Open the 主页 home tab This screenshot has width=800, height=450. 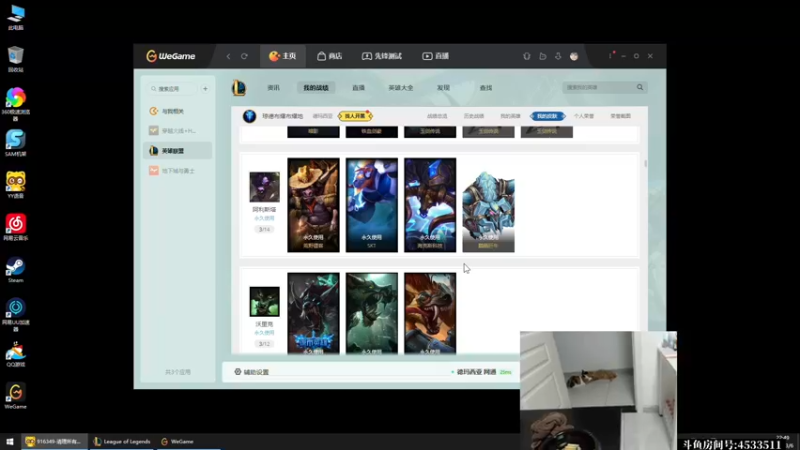tap(283, 56)
